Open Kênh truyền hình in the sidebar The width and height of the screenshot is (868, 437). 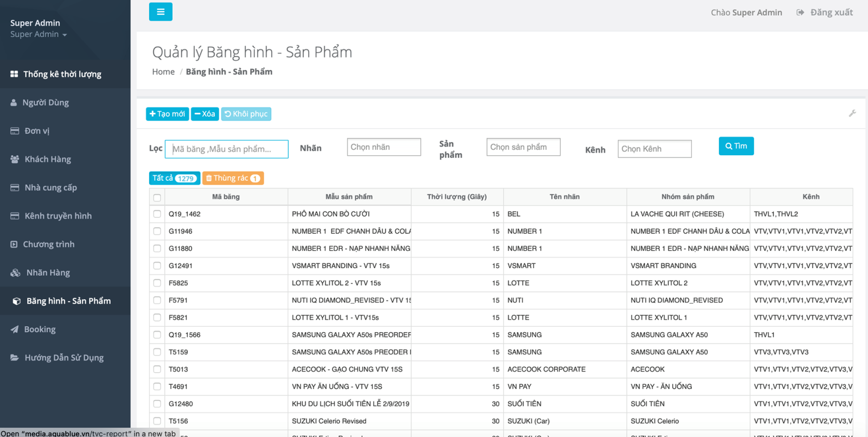point(58,216)
